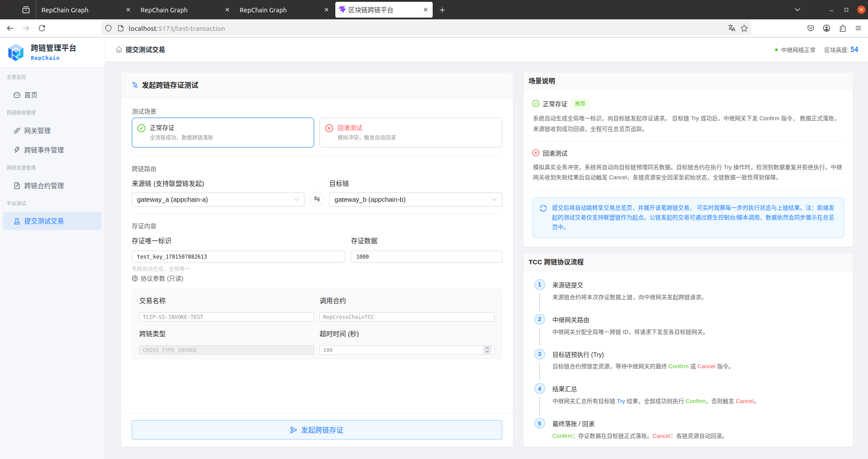Click the RepChain logo icon

point(16,52)
